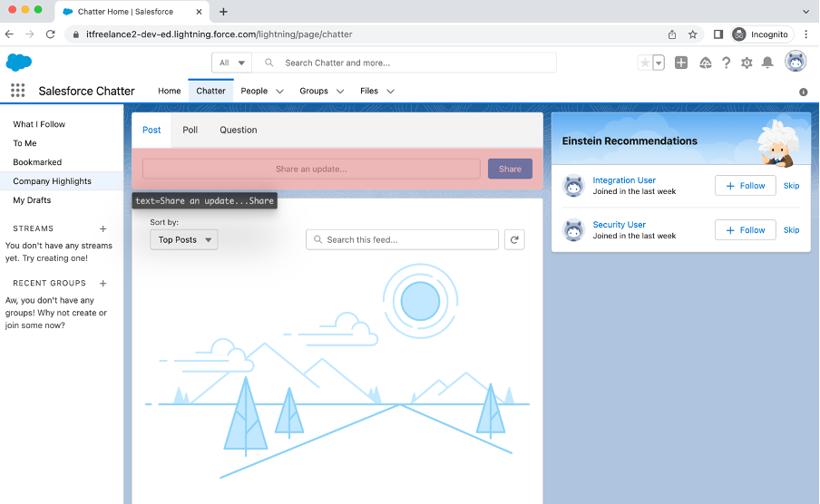Expand the People nav chevron

(x=279, y=91)
